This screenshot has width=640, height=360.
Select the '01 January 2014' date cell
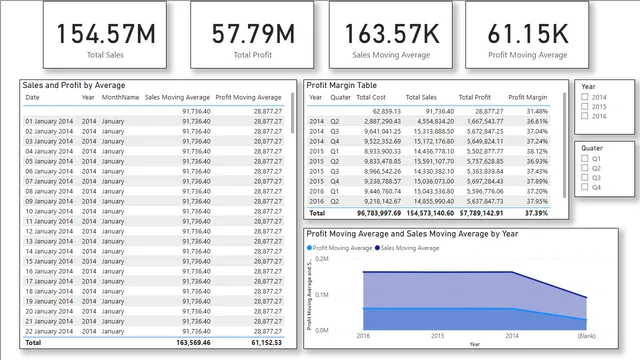click(x=49, y=121)
